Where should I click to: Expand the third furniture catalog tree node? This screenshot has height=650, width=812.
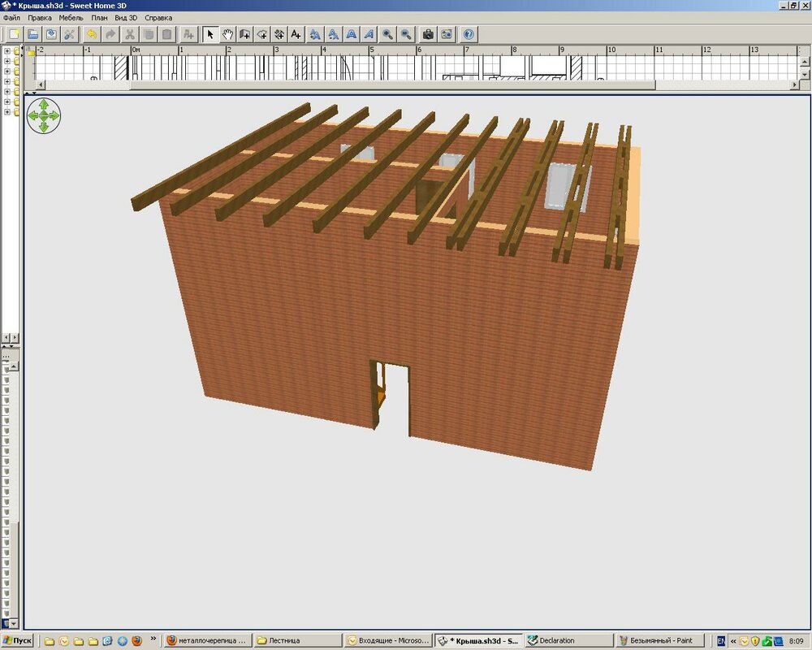point(7,71)
